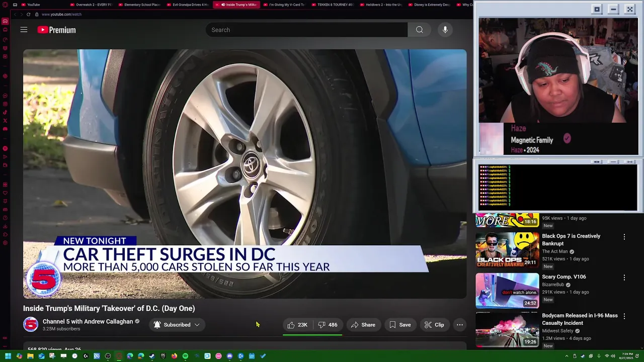
Task: Open Scary Comp. V106 title link
Action: (563, 277)
